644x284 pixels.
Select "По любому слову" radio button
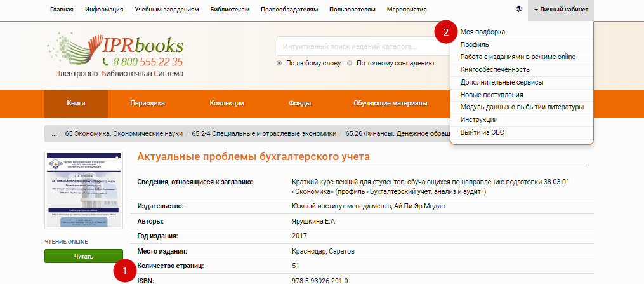280,64
